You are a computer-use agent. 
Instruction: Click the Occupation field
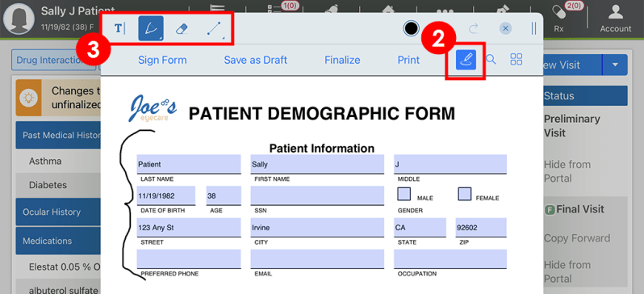(450, 258)
